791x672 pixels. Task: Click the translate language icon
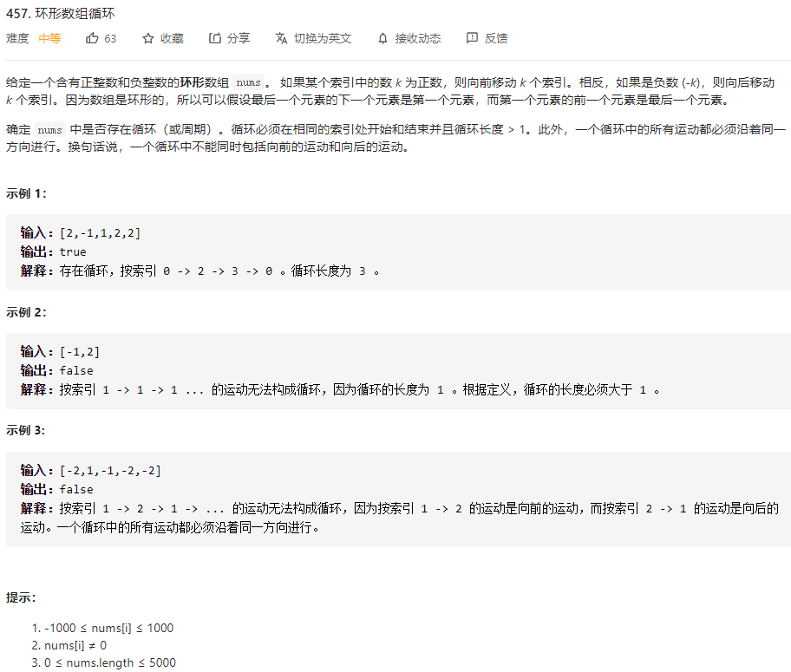point(282,38)
